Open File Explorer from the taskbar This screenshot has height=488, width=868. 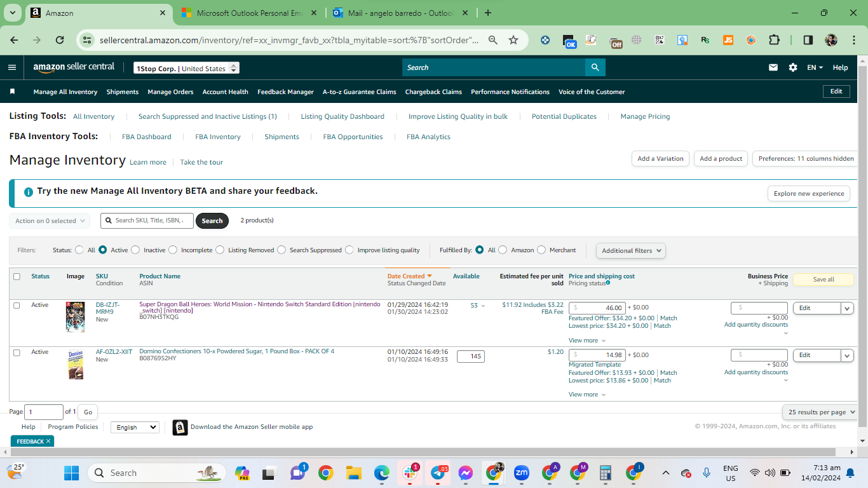coord(353,473)
